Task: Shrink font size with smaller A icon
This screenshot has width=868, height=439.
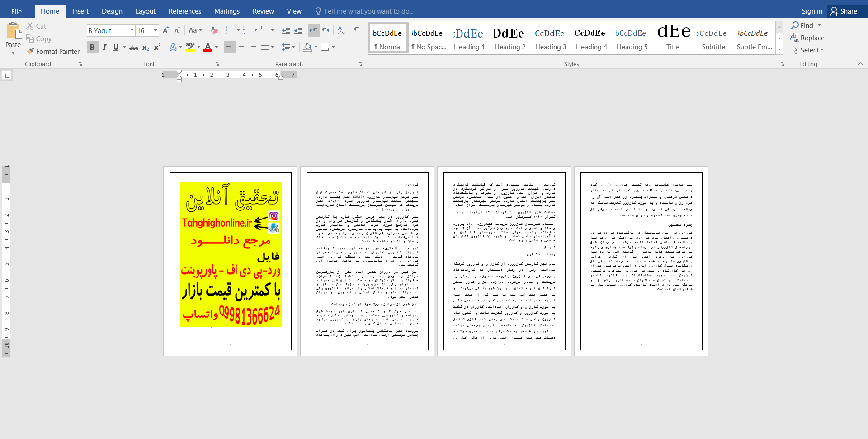Action: click(x=177, y=30)
